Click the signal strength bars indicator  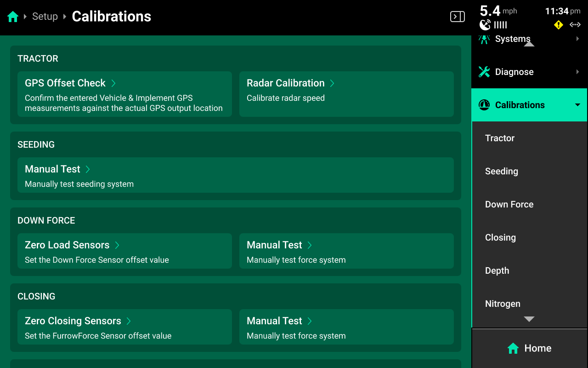tap(501, 25)
